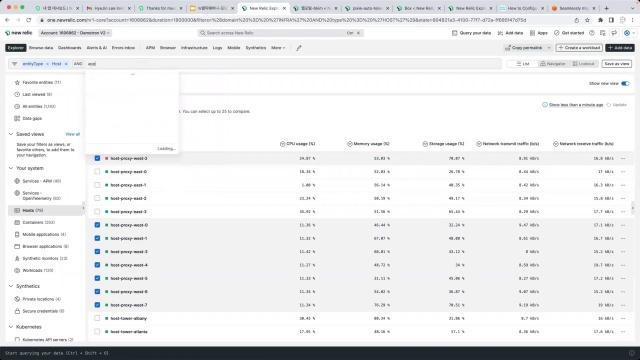640x360 pixels.
Task: Click the filter text input after AND
Action: [292, 64]
